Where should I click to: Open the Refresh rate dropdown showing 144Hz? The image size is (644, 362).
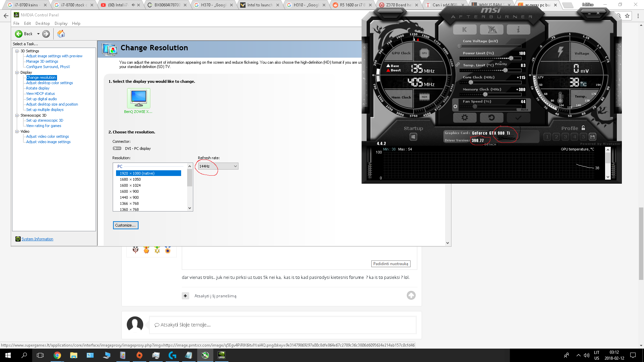218,166
